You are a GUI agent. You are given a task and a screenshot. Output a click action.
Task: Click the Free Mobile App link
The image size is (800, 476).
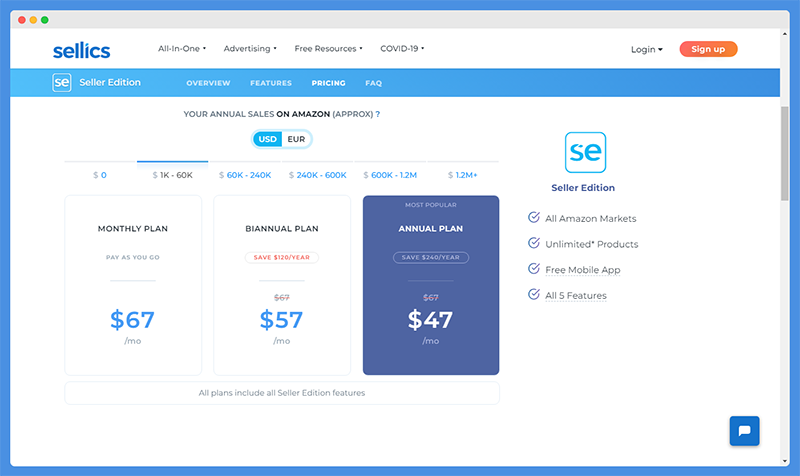(x=583, y=270)
